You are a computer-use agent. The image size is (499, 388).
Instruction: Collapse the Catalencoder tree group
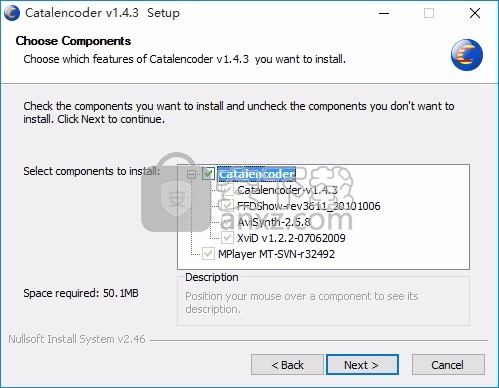click(x=191, y=174)
